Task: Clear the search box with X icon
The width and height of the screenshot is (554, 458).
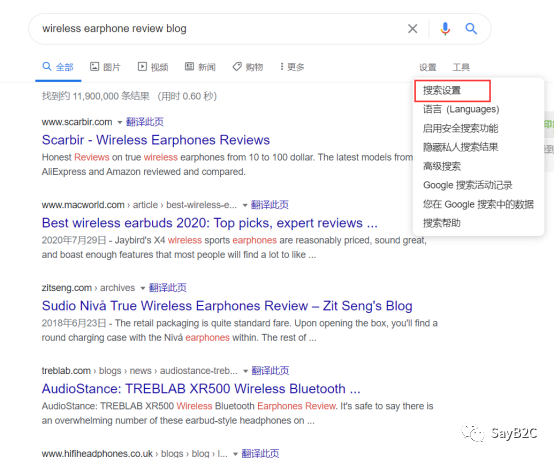Action: click(x=412, y=29)
